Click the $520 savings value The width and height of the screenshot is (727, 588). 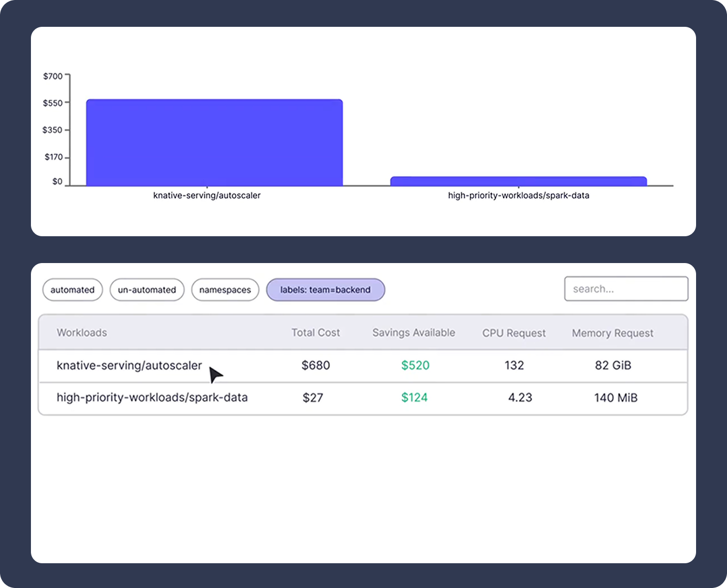[x=415, y=366]
